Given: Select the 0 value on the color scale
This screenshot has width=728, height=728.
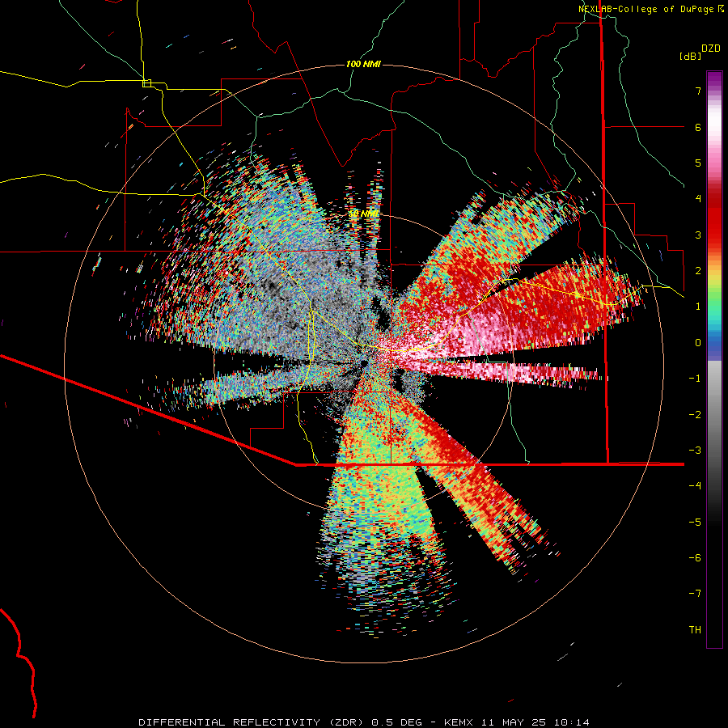Looking at the screenshot, I should [698, 343].
